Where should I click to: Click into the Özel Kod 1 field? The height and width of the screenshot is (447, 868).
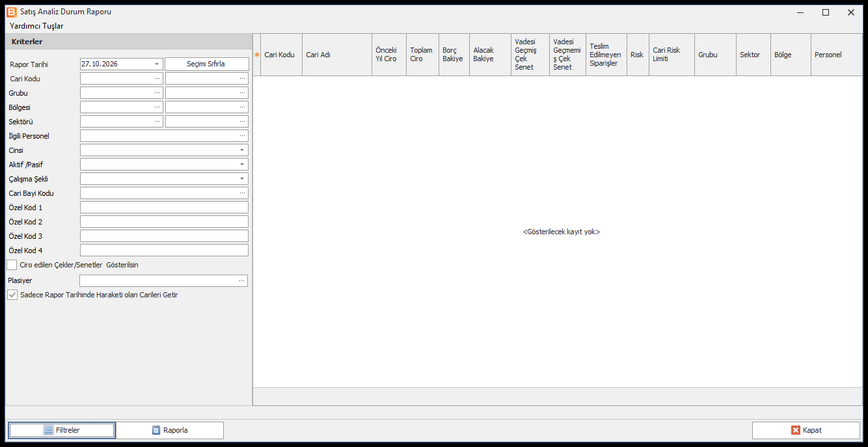(164, 207)
